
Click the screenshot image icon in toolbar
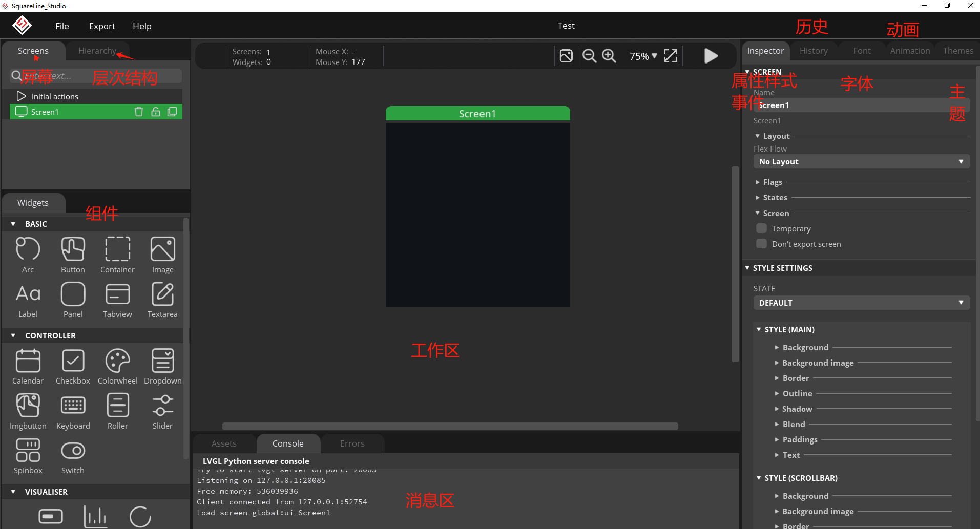point(566,56)
